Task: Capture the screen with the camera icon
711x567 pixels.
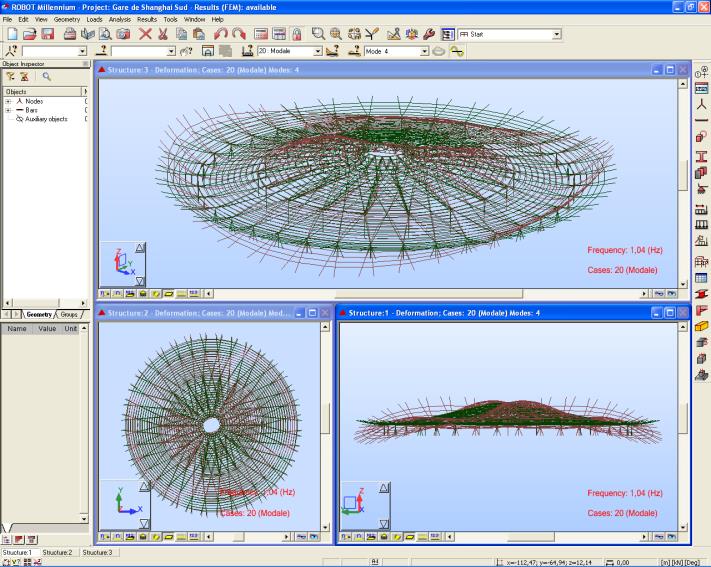Action: coord(123,34)
